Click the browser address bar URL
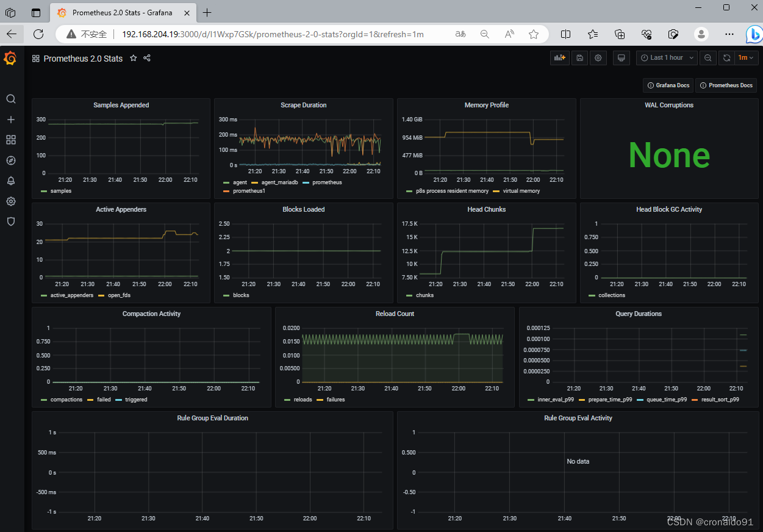 [273, 34]
